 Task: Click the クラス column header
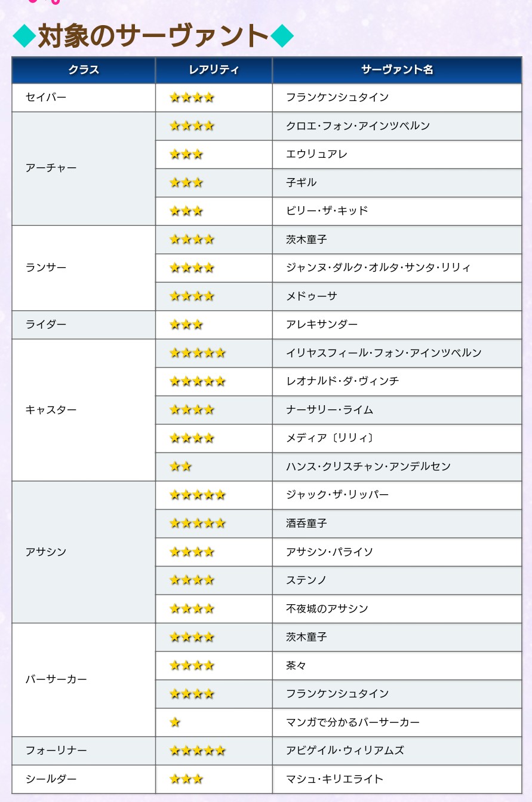pyautogui.click(x=84, y=70)
